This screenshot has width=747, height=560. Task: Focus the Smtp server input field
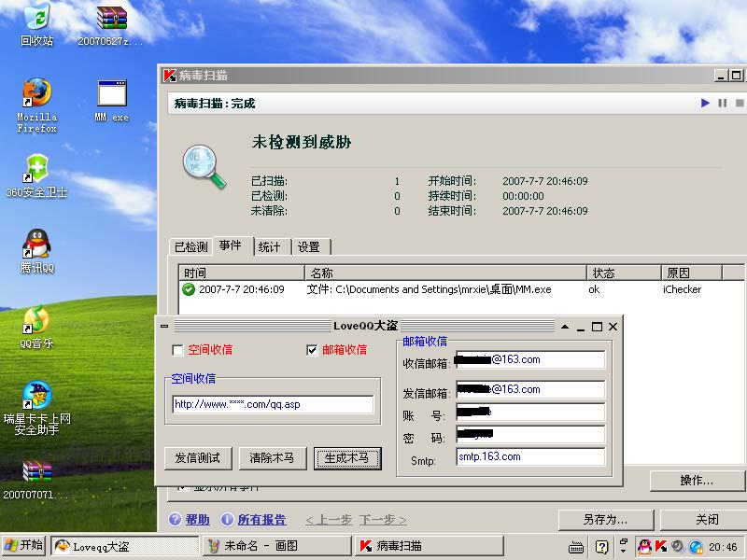coord(530,456)
